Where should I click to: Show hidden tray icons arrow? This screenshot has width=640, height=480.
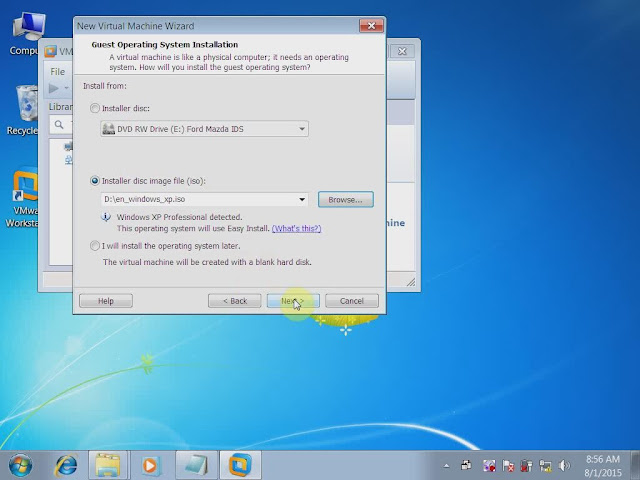(x=447, y=466)
